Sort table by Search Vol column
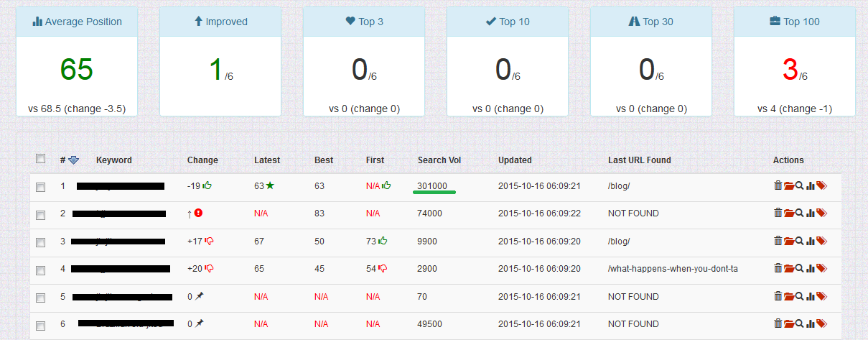The height and width of the screenshot is (340, 868). point(438,160)
